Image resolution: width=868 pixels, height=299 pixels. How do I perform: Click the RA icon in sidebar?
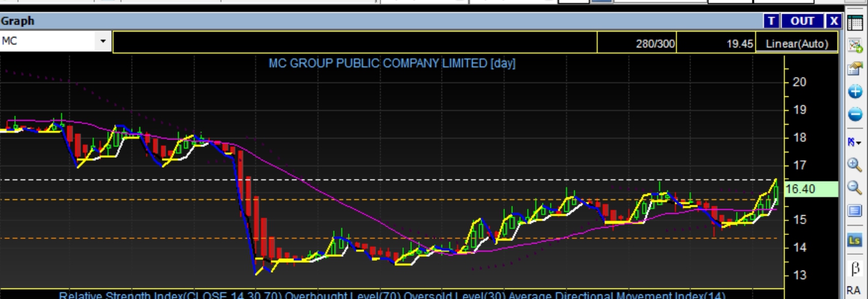point(853,290)
